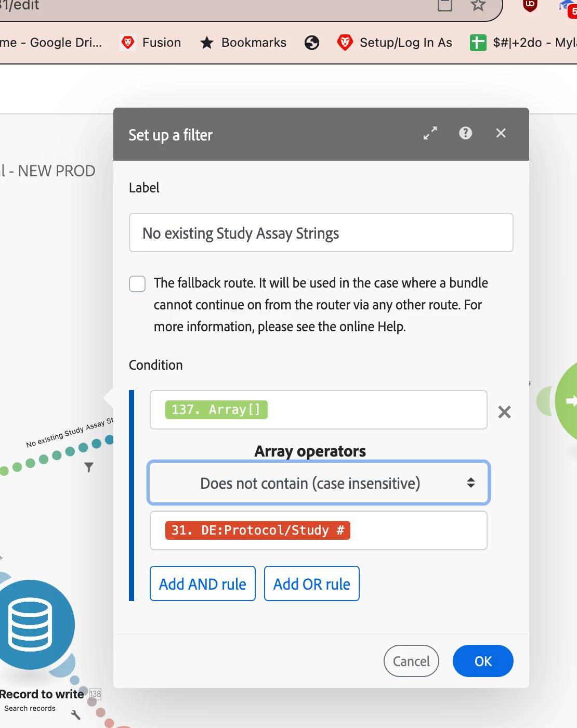Enable the fallback route checkbox
Image resolution: width=577 pixels, height=728 pixels.
click(x=137, y=284)
